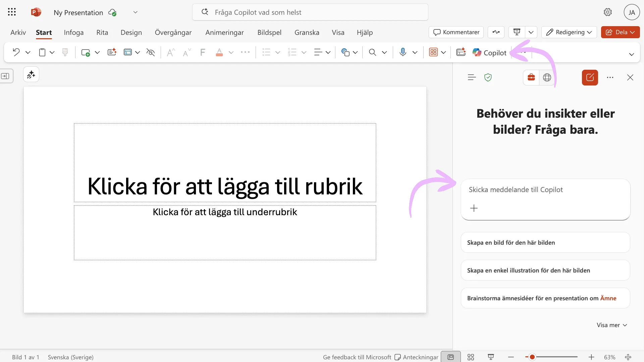
Task: Click the Paste clipboard icon
Action: pyautogui.click(x=42, y=52)
